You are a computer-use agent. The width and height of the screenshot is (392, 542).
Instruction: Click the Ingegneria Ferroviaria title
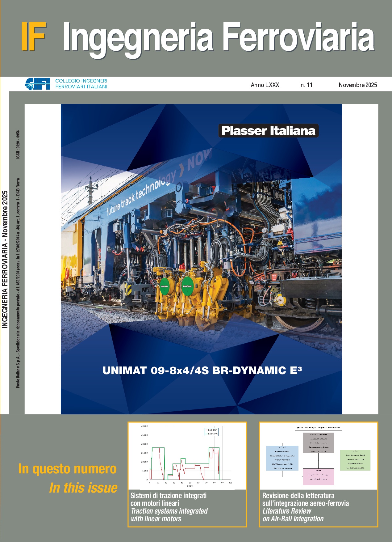coord(219,38)
